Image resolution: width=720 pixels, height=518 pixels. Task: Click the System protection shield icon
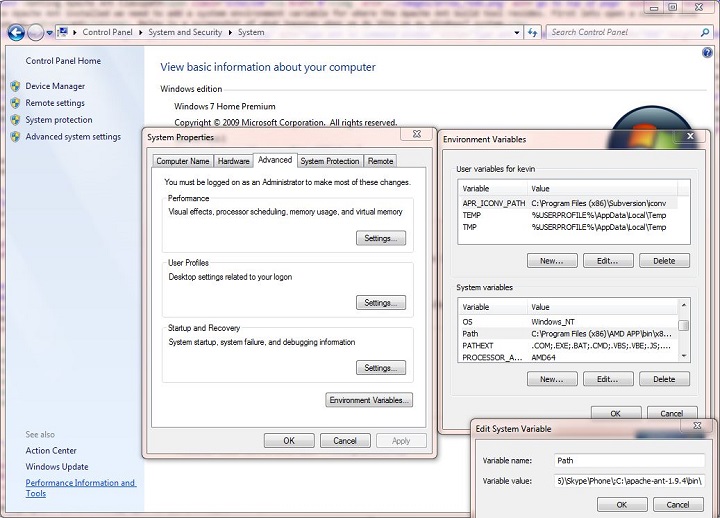15,120
